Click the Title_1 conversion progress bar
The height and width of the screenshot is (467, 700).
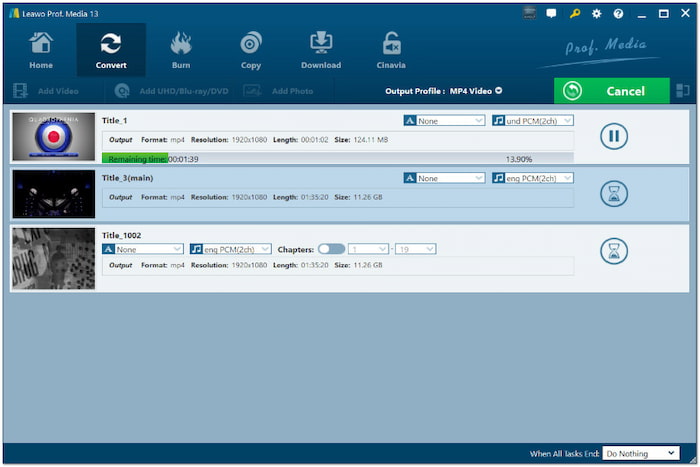pos(337,158)
